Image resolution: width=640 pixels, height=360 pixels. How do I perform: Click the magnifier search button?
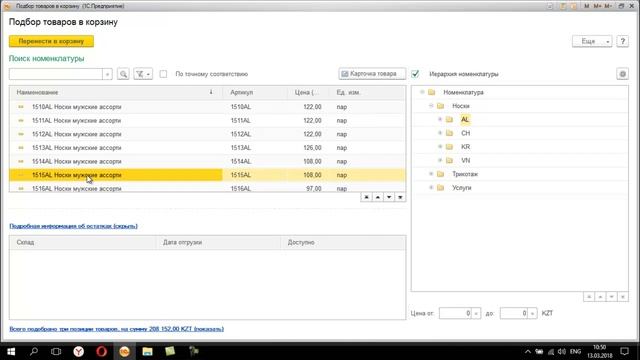pyautogui.click(x=123, y=74)
